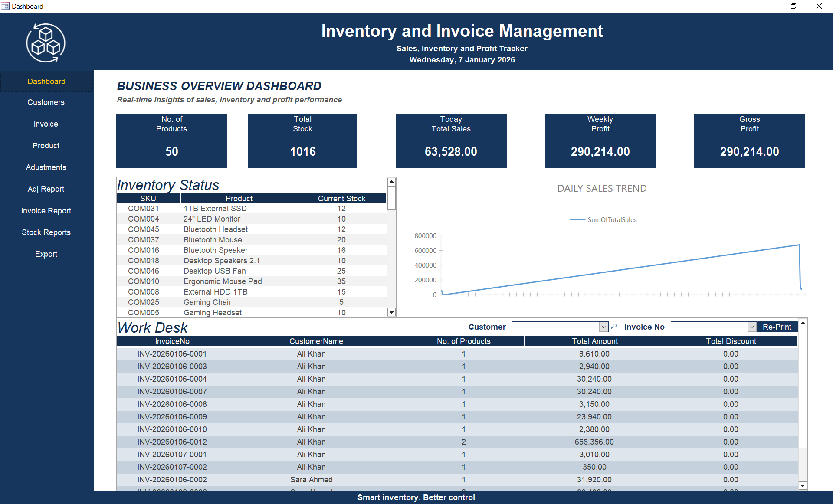The image size is (833, 504).
Task: Open the Customer dropdown arrow
Action: (x=603, y=327)
